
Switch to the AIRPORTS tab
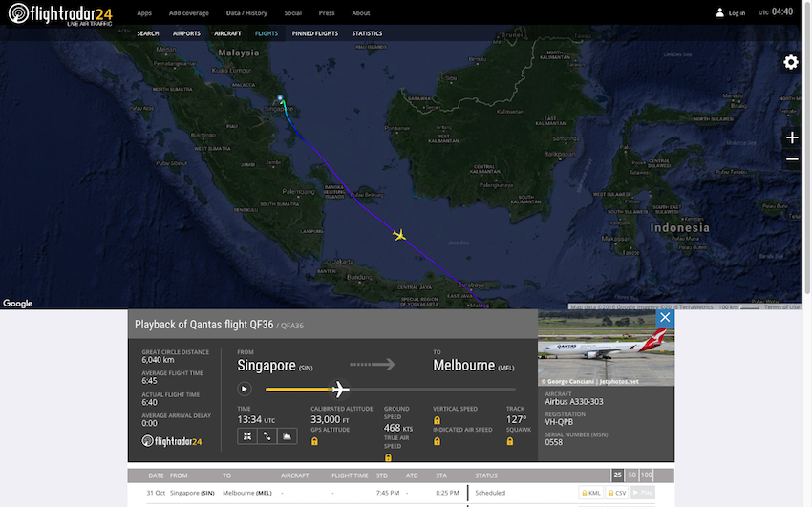click(x=186, y=33)
